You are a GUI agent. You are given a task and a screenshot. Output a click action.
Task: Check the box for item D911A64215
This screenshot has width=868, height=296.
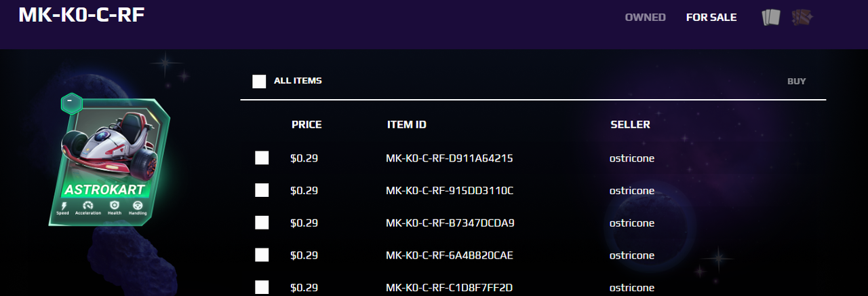(x=262, y=158)
